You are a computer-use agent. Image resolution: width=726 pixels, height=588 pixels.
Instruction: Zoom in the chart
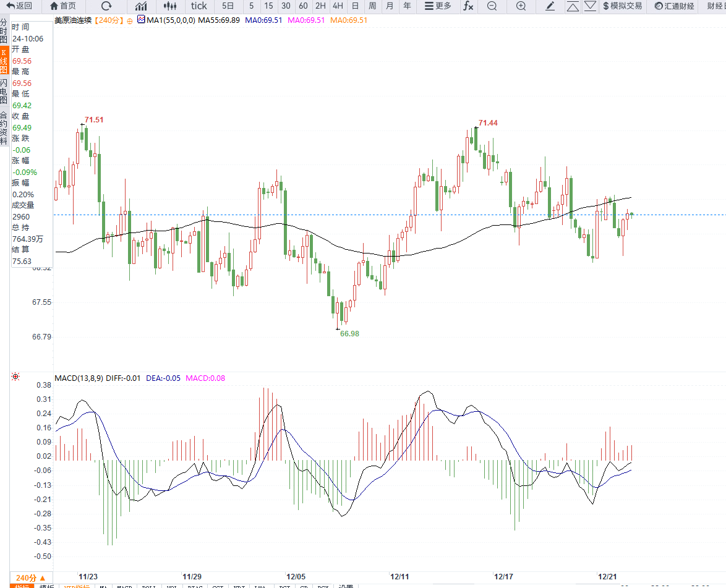click(521, 6)
